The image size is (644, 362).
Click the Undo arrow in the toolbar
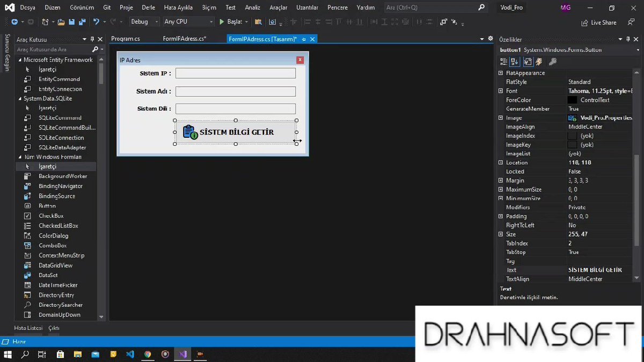coord(96,22)
